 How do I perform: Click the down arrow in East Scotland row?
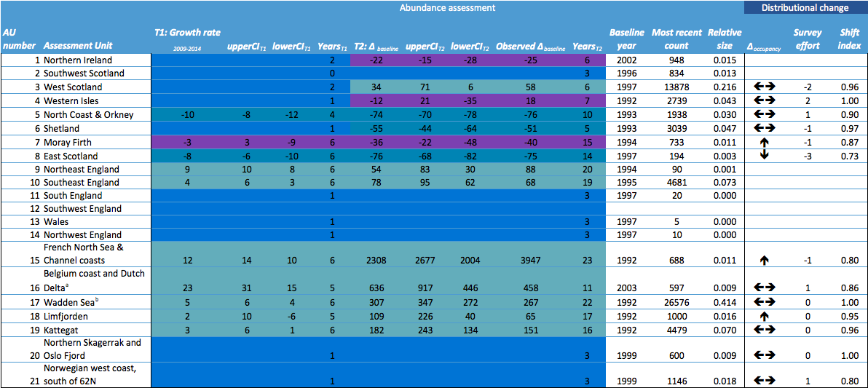pos(765,156)
